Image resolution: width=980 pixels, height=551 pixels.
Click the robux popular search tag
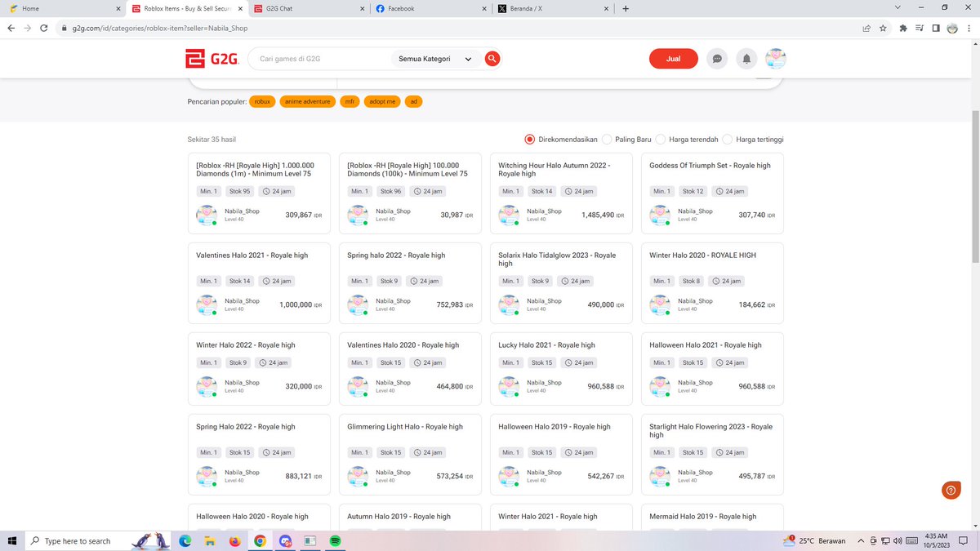pyautogui.click(x=262, y=102)
